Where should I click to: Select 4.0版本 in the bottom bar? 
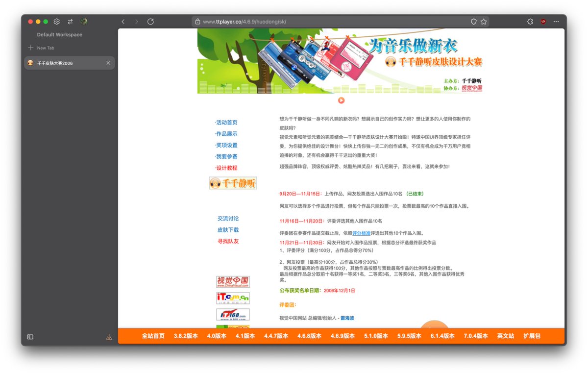[217, 336]
